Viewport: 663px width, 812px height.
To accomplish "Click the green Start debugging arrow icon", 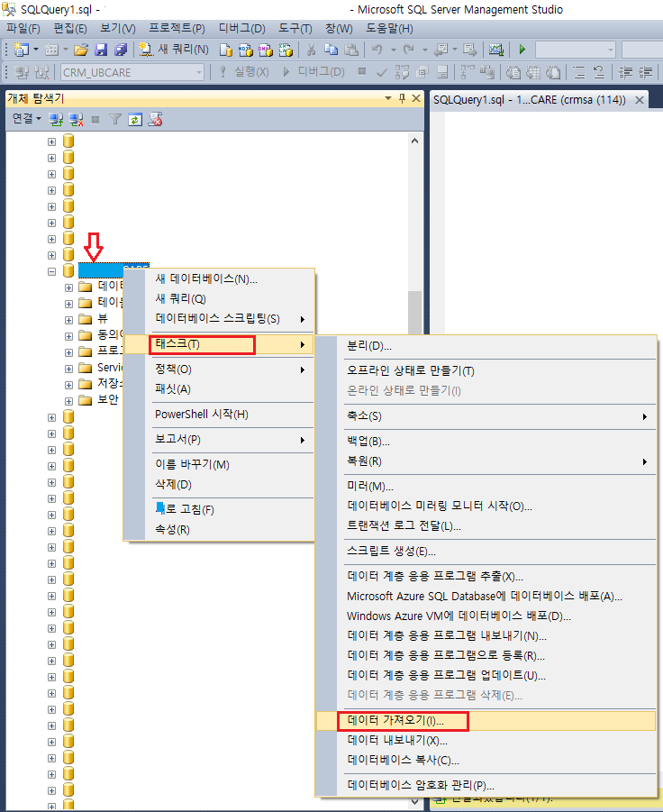I will [522, 50].
